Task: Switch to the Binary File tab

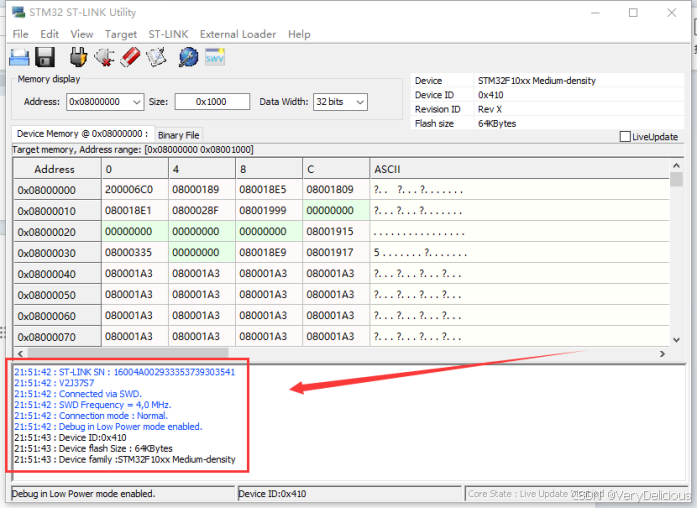Action: [179, 135]
